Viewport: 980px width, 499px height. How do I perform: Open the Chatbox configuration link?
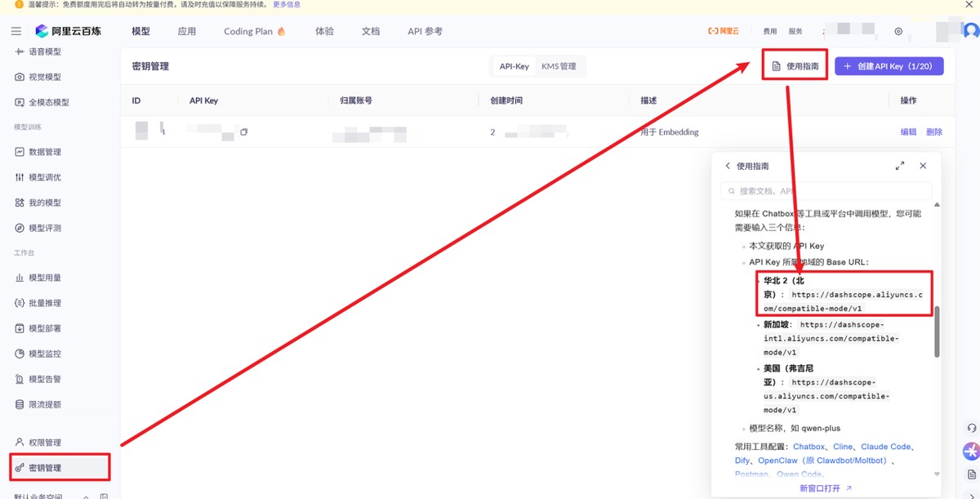tap(808, 447)
